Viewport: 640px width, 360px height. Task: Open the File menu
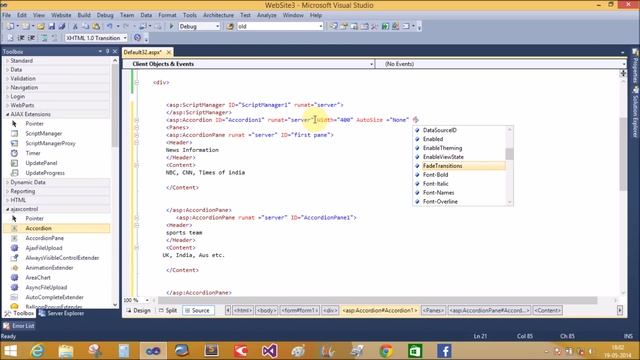point(7,15)
